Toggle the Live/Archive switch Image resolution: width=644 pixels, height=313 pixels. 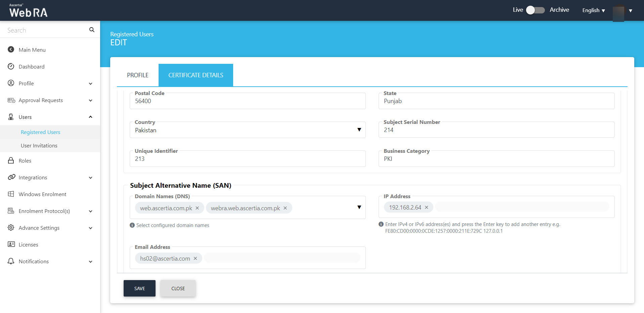point(535,10)
